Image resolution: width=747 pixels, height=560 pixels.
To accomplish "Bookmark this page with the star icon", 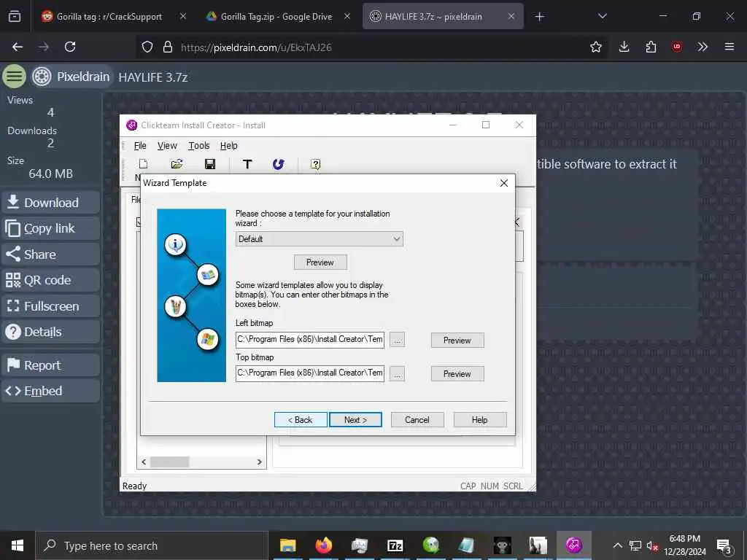I will (x=595, y=47).
